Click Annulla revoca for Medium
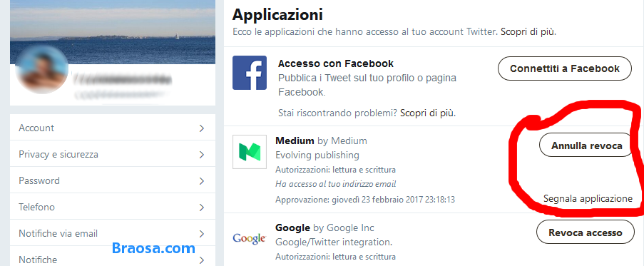Image resolution: width=644 pixels, height=266 pixels. [x=586, y=145]
